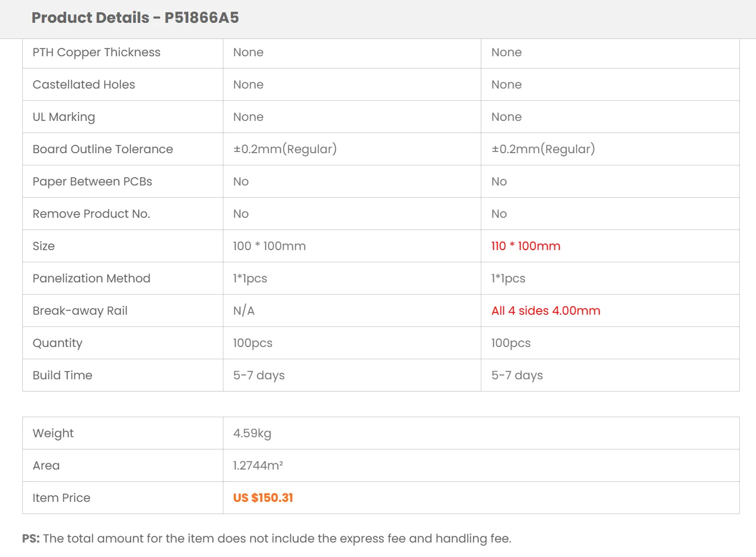Click the red All 4 sides 4.00mm text

point(545,311)
